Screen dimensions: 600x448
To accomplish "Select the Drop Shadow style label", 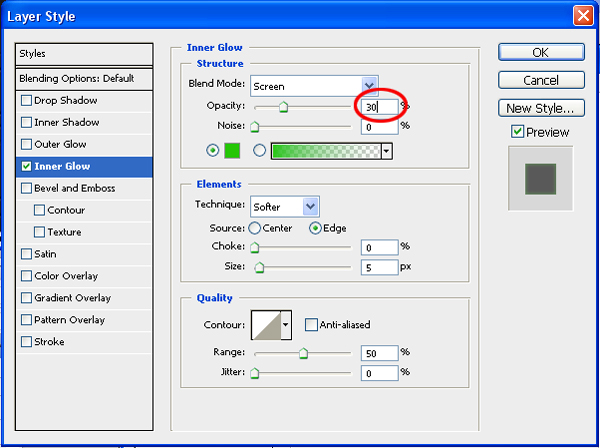I will pos(66,101).
